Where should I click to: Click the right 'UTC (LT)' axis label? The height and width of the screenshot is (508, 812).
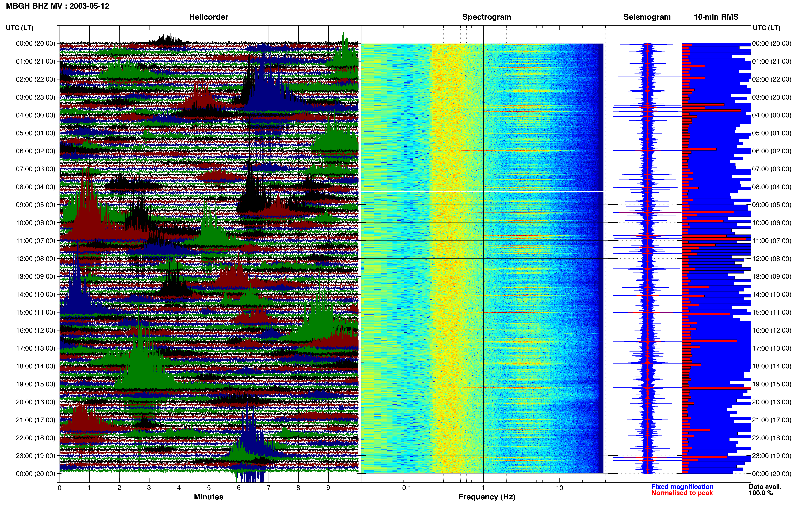pos(766,28)
